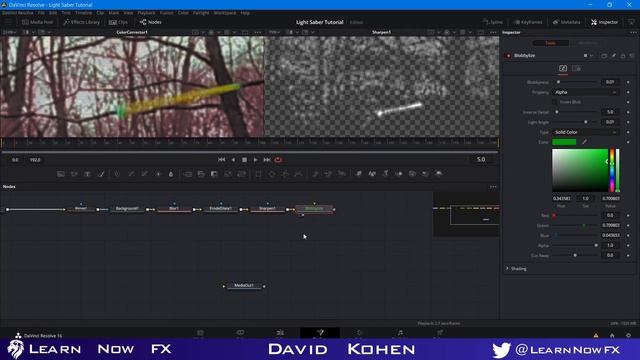Stop playback

pos(244,160)
